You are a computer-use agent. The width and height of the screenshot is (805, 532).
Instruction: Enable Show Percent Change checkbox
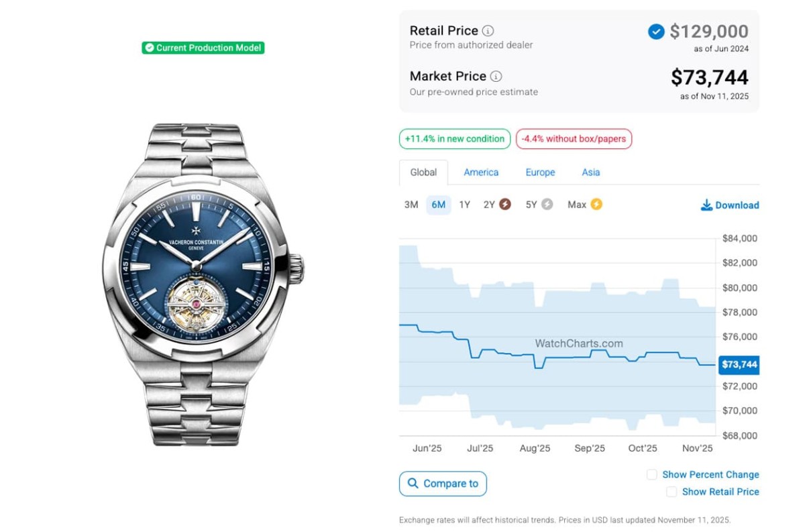point(652,475)
